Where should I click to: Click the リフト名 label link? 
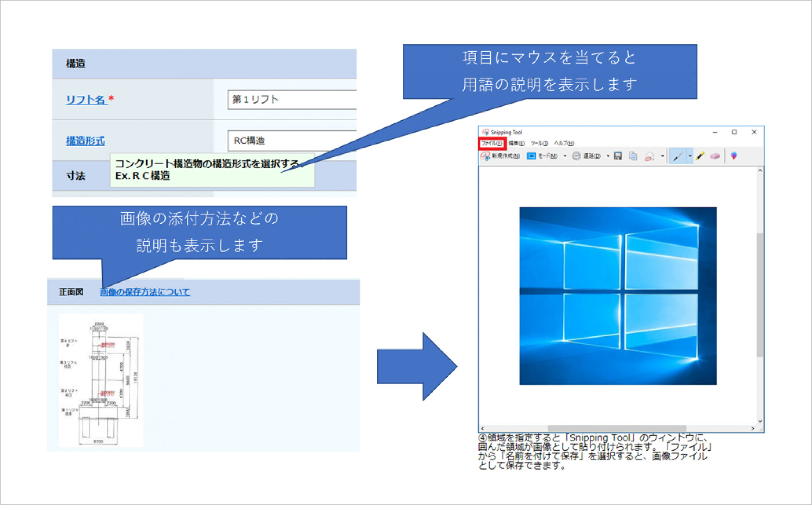(x=87, y=100)
